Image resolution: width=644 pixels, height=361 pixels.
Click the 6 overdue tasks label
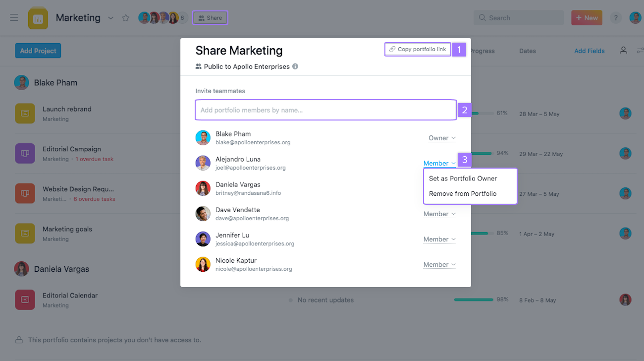click(x=94, y=199)
